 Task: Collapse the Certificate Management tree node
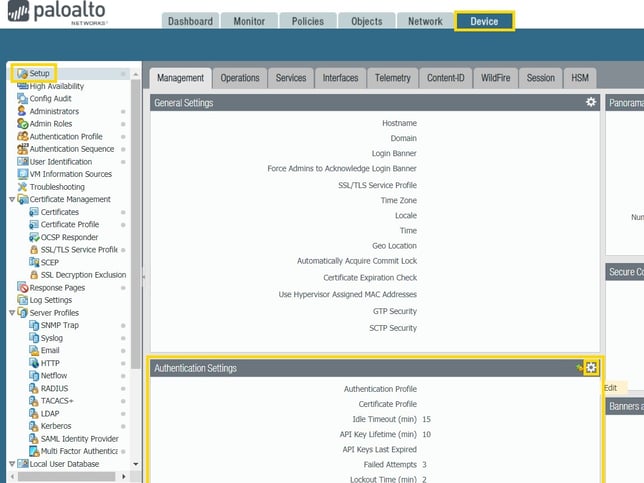pyautogui.click(x=12, y=200)
